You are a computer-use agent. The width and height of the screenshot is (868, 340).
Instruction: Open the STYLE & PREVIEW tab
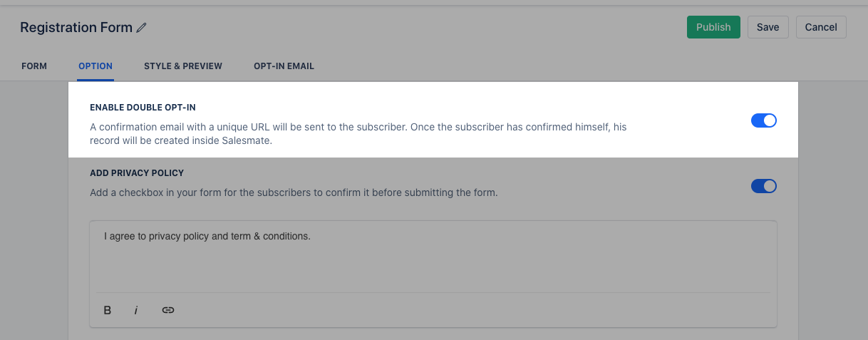coord(183,66)
